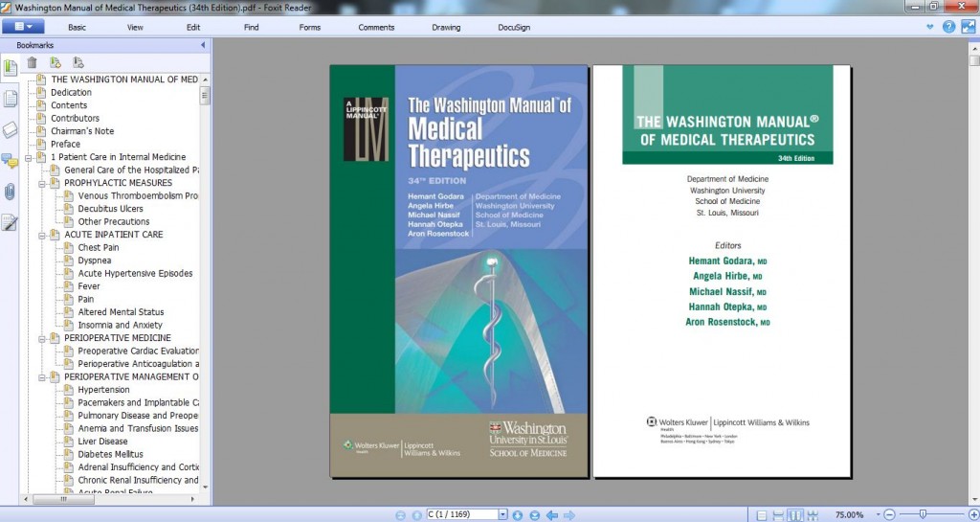Go to previous view blue arrow
The height and width of the screenshot is (522, 980).
(552, 515)
